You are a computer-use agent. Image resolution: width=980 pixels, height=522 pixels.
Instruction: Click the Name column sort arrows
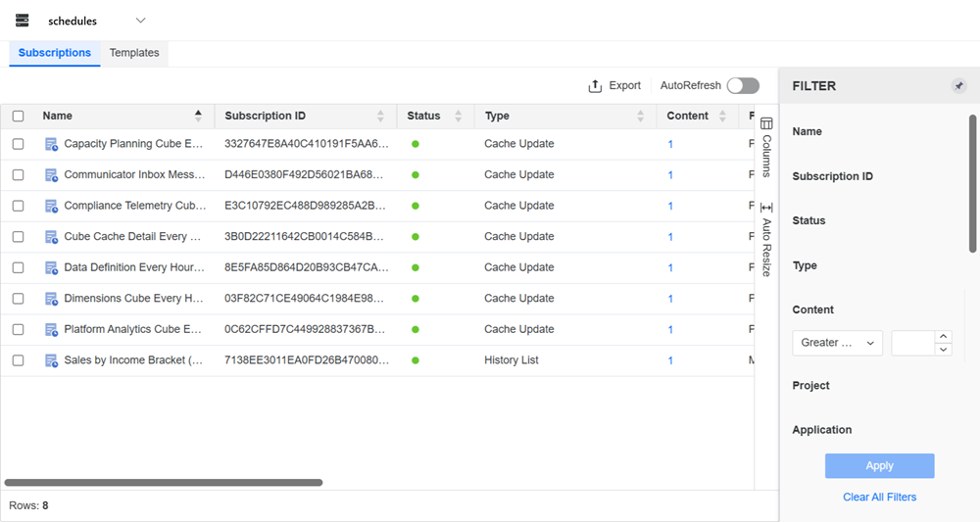click(199, 116)
